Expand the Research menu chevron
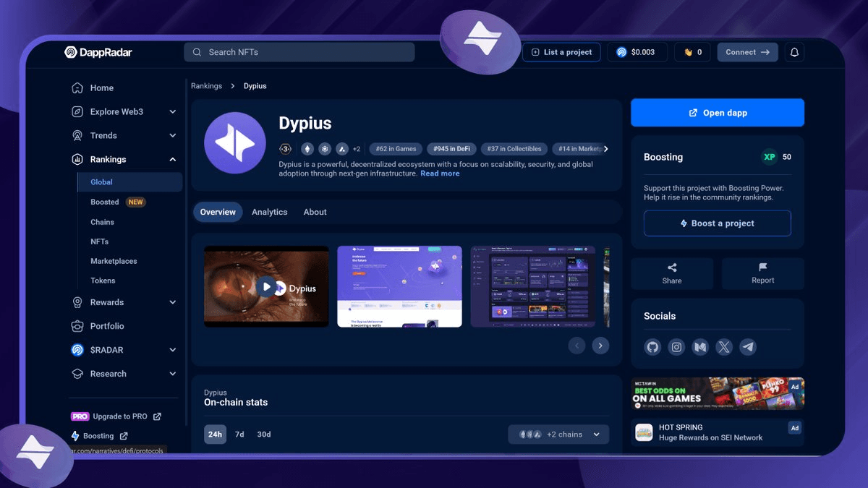This screenshot has height=488, width=868. click(x=172, y=374)
